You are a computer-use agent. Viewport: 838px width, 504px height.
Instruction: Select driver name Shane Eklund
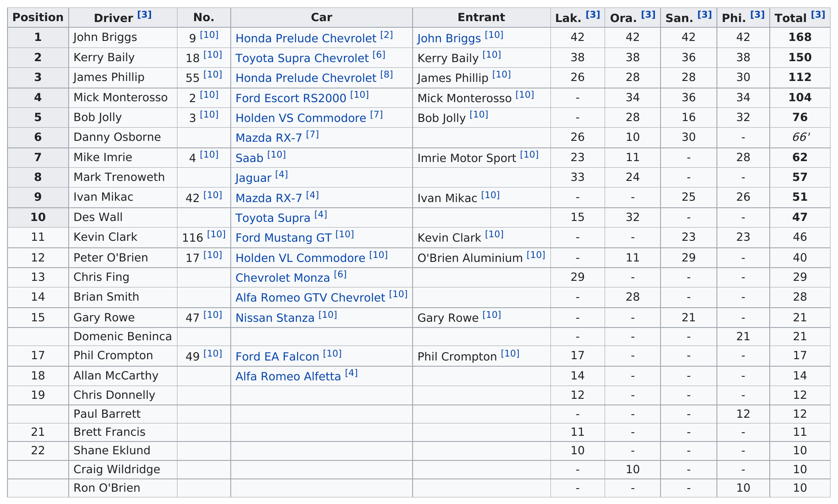[x=112, y=451]
